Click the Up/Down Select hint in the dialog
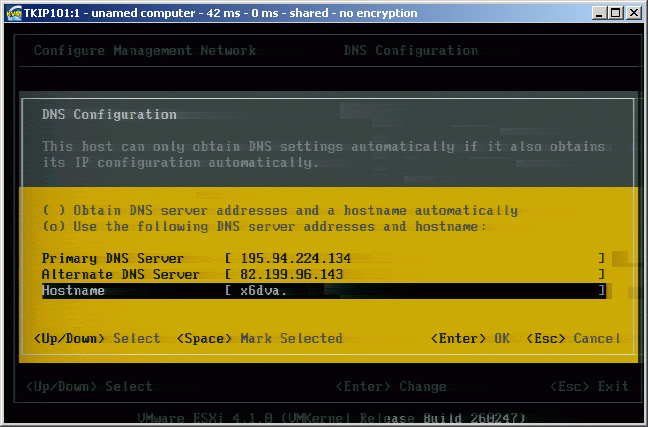 (x=97, y=338)
